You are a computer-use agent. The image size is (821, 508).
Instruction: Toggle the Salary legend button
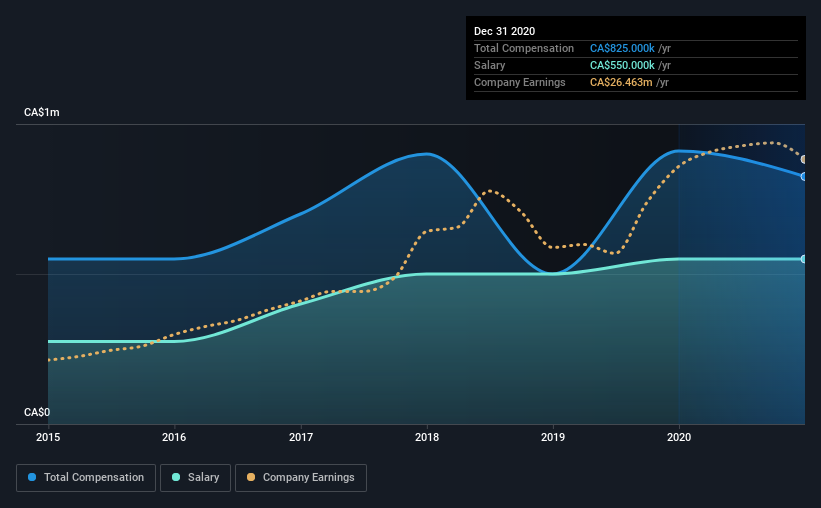coord(195,478)
